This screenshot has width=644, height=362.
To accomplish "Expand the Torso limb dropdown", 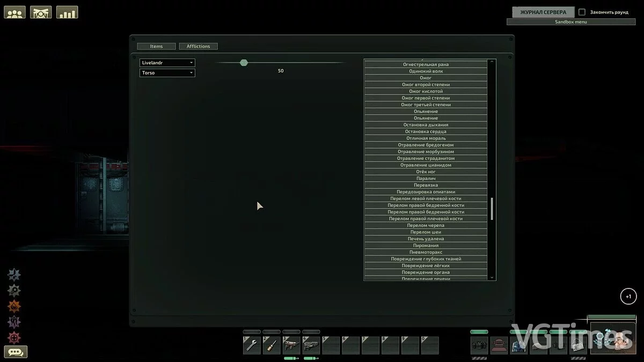I will 167,73.
